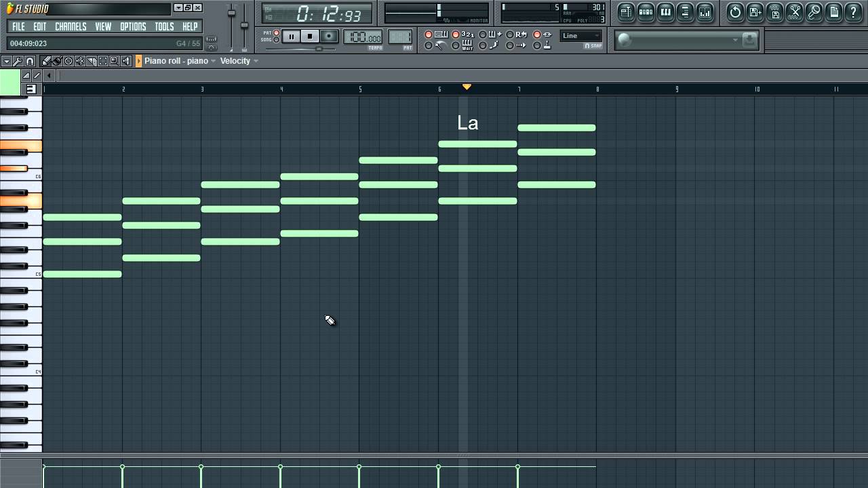Click the pattern number PAT display
Image resolution: width=868 pixels, height=488 pixels.
pos(400,37)
